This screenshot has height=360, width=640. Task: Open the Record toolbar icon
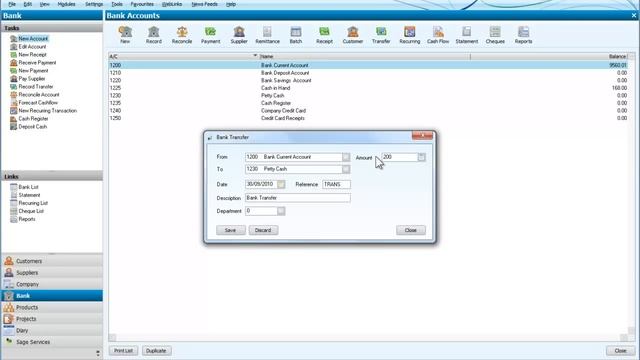(153, 35)
